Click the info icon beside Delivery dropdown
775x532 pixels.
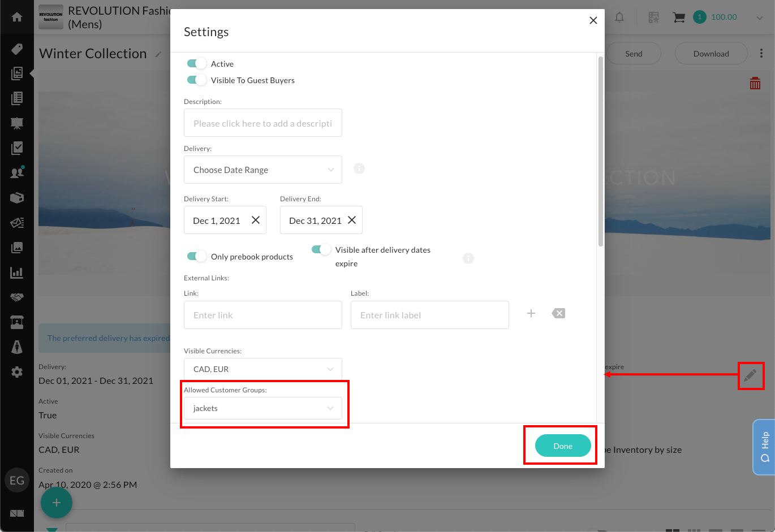point(359,168)
